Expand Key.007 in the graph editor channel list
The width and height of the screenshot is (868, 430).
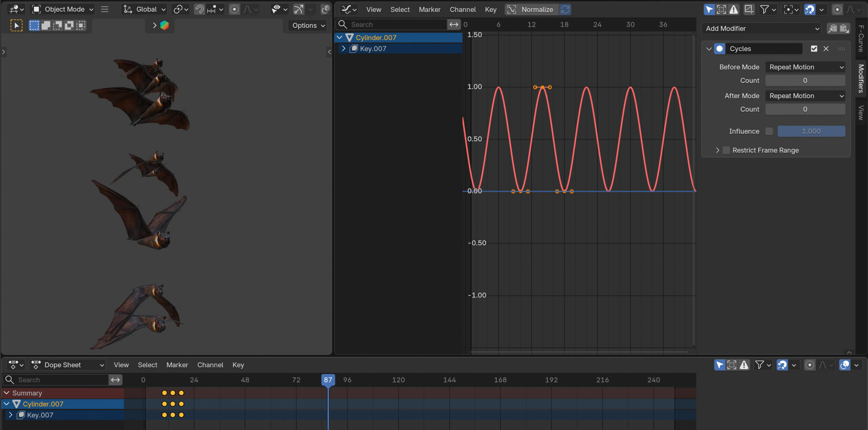(343, 48)
